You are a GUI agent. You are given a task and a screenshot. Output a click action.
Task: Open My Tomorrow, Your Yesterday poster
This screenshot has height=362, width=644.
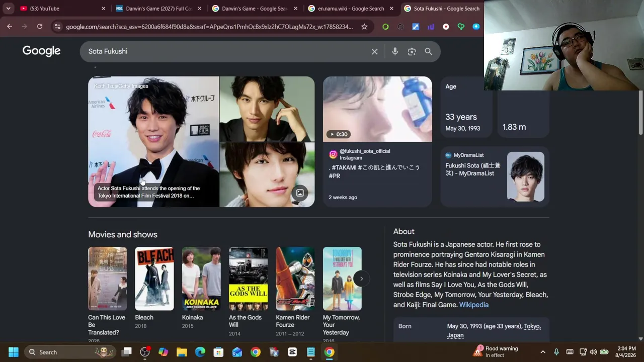tap(342, 279)
